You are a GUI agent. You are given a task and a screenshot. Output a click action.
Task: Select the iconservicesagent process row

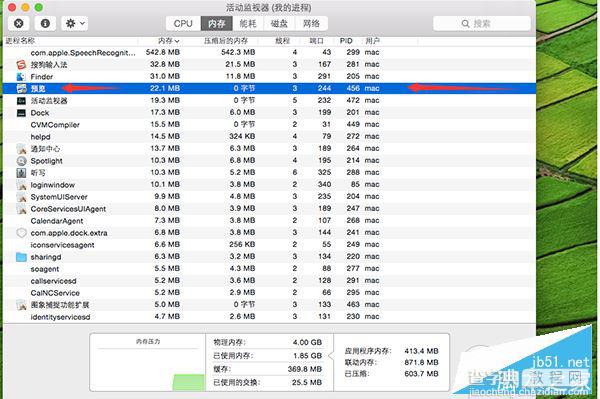[269, 245]
